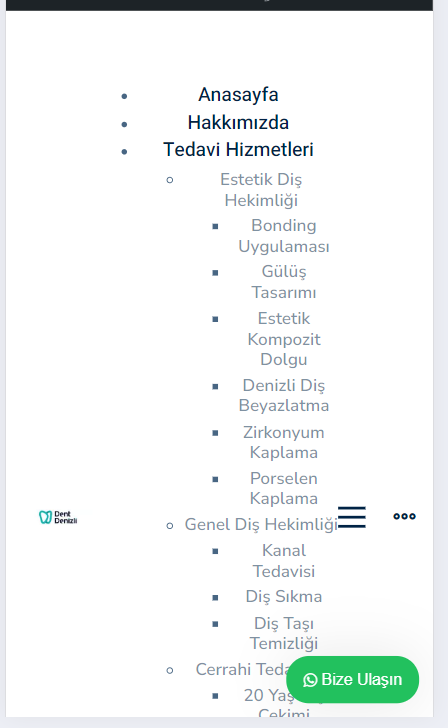Select Estetik Kompozit Dolgu link
Viewport: 448px width, 728px height.
tap(284, 339)
